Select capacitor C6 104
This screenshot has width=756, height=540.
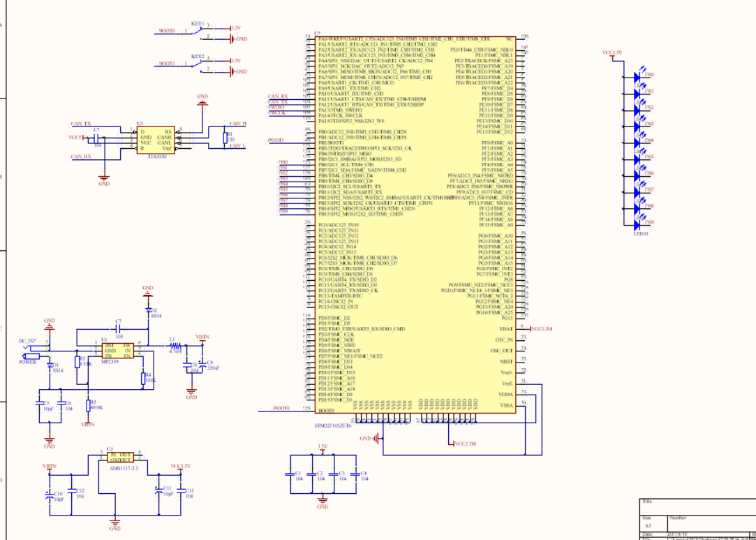(x=61, y=402)
